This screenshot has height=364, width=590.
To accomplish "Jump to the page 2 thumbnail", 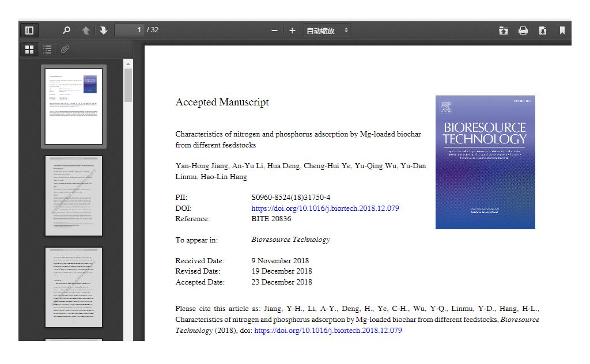I will pyautogui.click(x=73, y=196).
